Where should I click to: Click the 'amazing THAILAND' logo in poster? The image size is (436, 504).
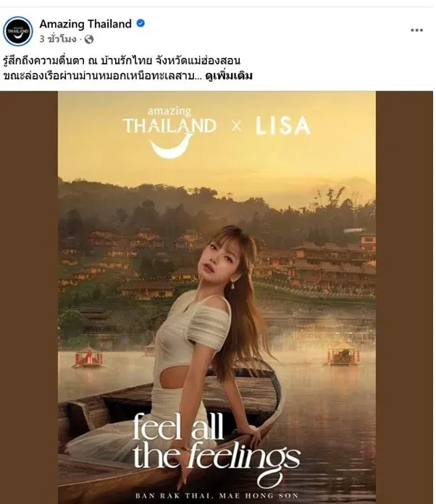pos(169,120)
